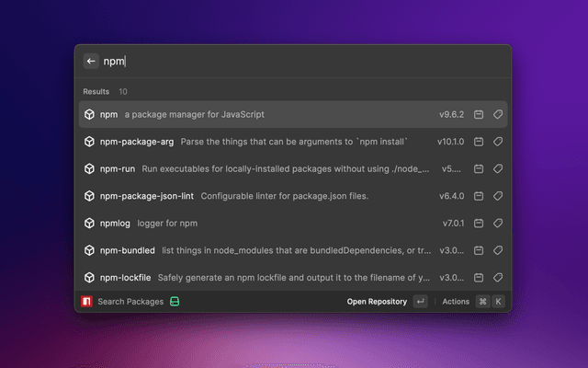Click the Enter key hint icon
This screenshot has width=588, height=368.
421,301
